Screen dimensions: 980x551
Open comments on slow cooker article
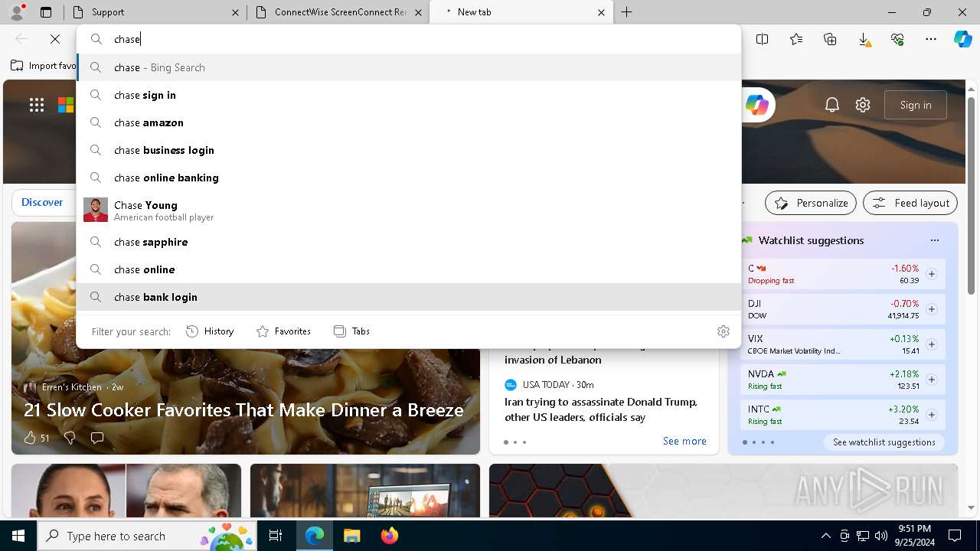(97, 438)
